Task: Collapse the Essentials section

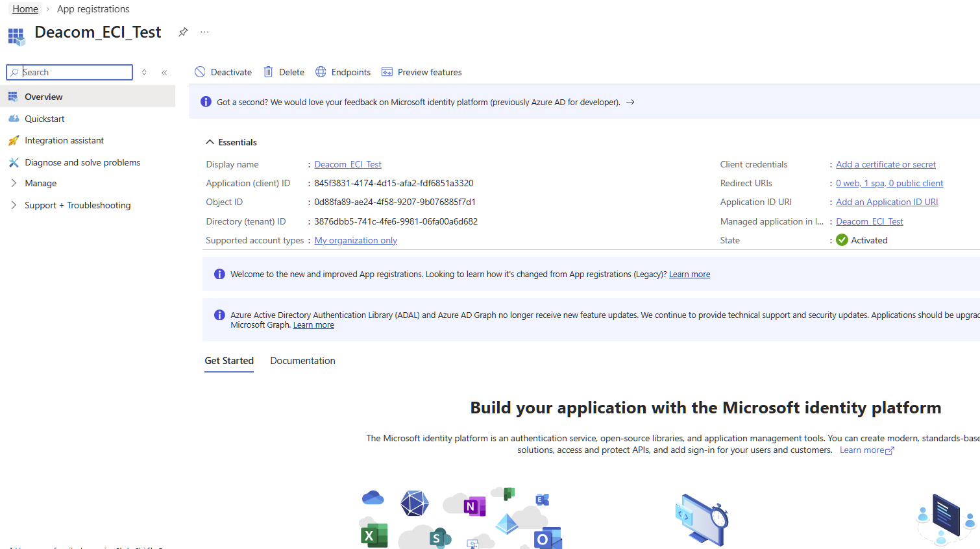Action: pos(210,142)
